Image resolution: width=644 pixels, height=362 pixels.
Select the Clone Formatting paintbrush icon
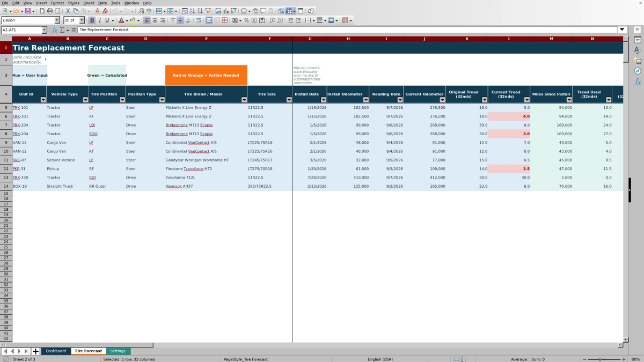pos(97,11)
